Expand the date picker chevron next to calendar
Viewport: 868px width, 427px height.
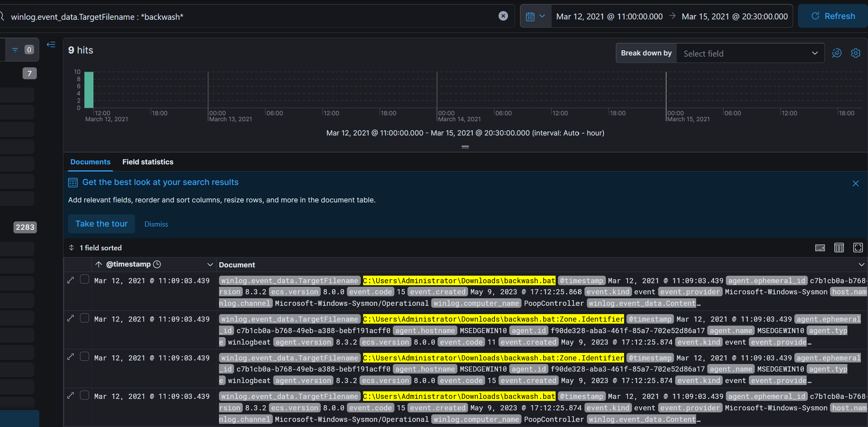pyautogui.click(x=542, y=16)
